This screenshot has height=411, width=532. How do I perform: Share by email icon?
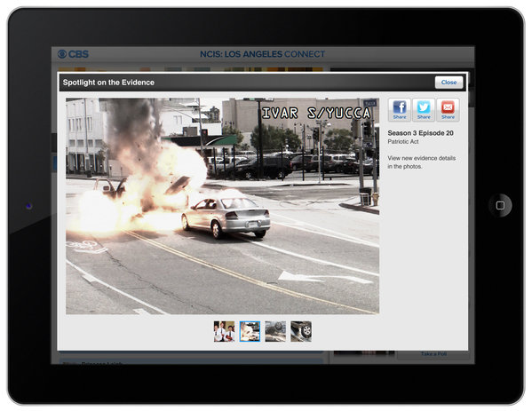448,110
